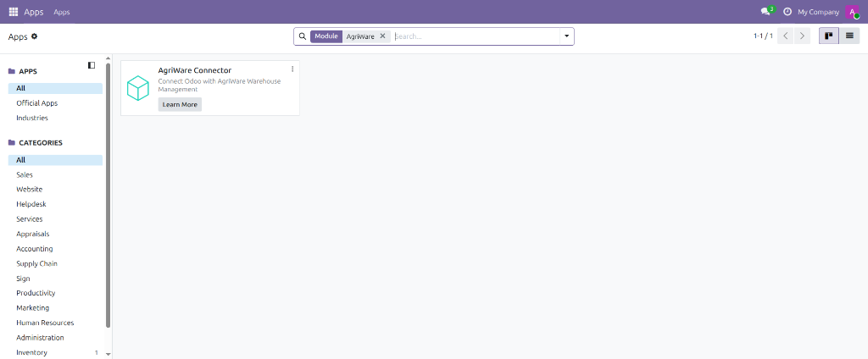Viewport: 868px width, 359px height.
Task: Click the Apps page breadcrumb title
Action: 18,36
